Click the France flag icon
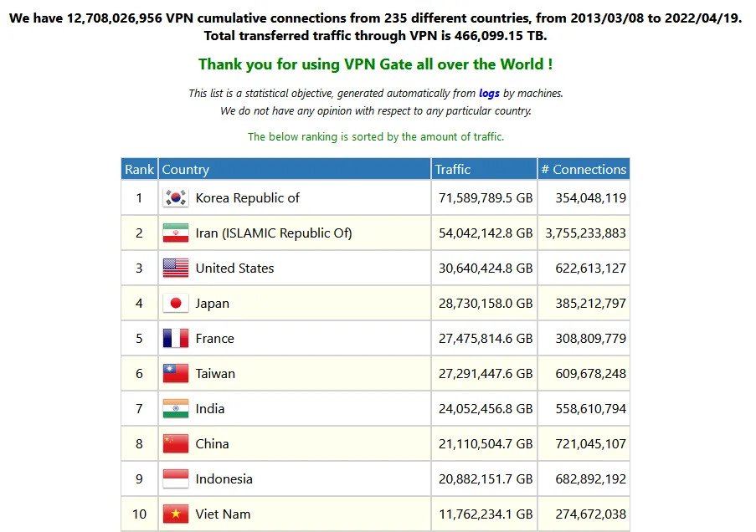 click(176, 339)
